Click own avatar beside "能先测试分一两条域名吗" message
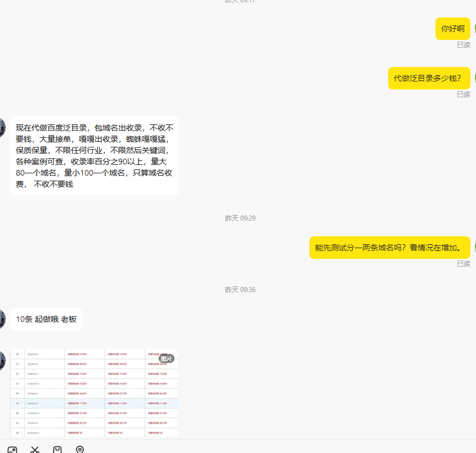The width and height of the screenshot is (476, 453). point(474,247)
